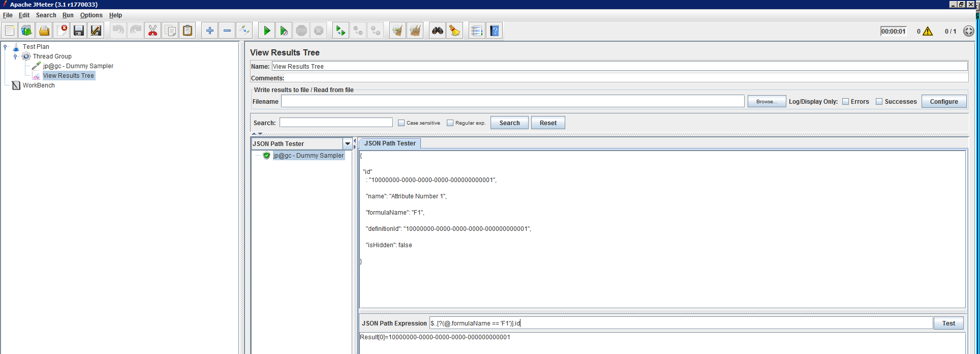The width and height of the screenshot is (980, 354).
Task: Cut selection with scissors icon
Action: click(153, 31)
